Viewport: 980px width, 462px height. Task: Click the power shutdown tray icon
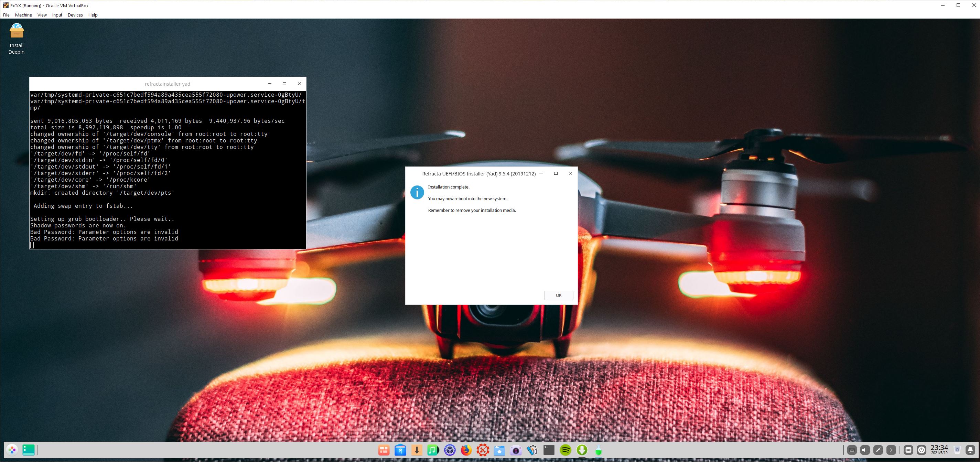coord(922,451)
